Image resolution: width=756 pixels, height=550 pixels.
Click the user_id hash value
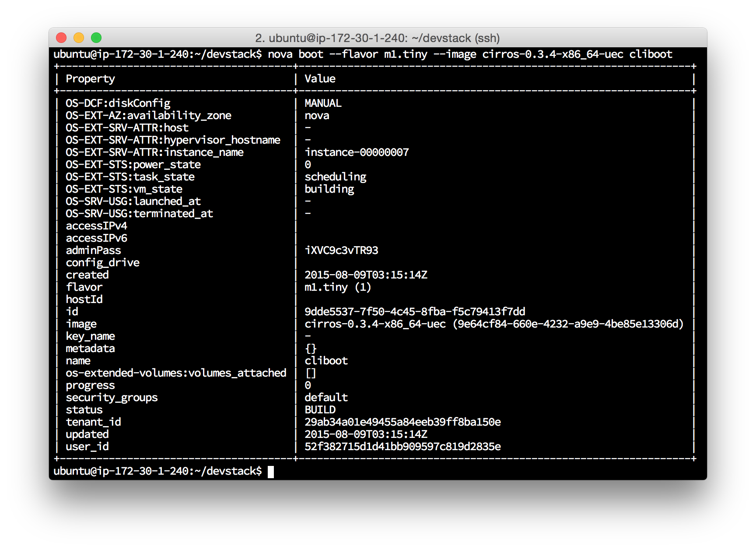click(x=402, y=447)
